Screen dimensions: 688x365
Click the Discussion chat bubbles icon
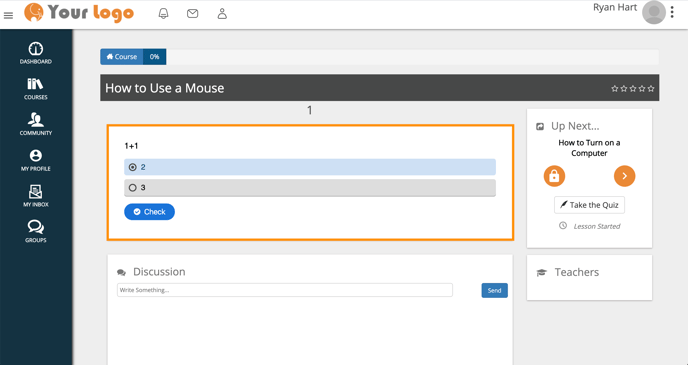[122, 273]
